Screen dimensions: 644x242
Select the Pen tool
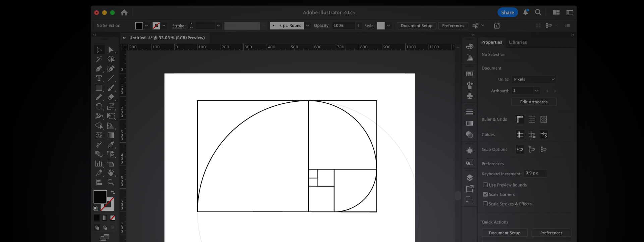(99, 68)
